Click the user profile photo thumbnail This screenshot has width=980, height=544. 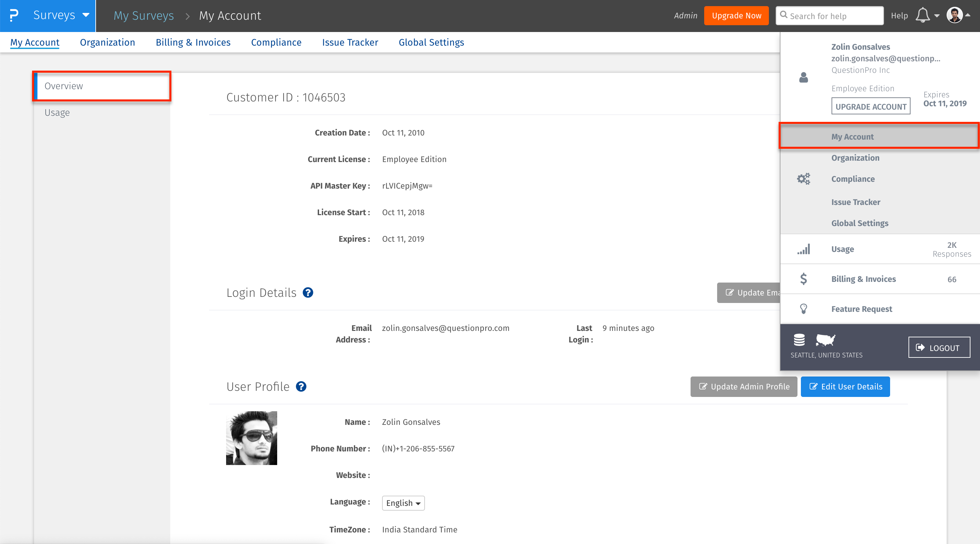click(x=251, y=438)
